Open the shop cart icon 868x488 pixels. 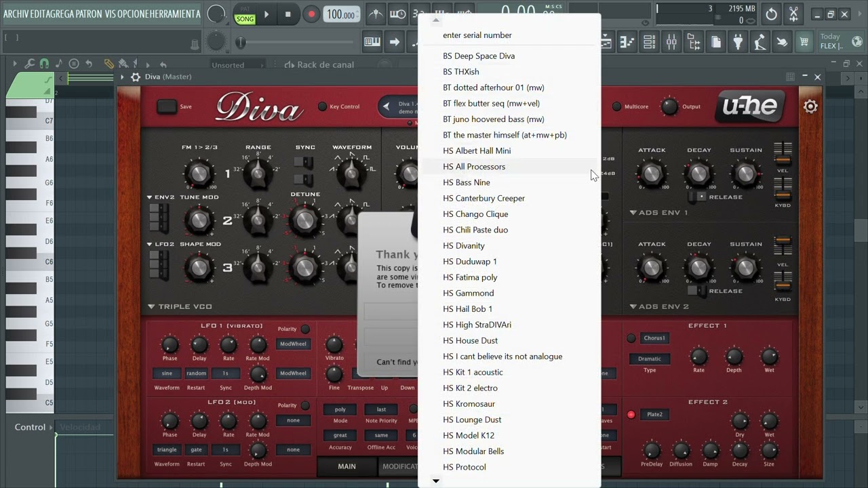(804, 42)
